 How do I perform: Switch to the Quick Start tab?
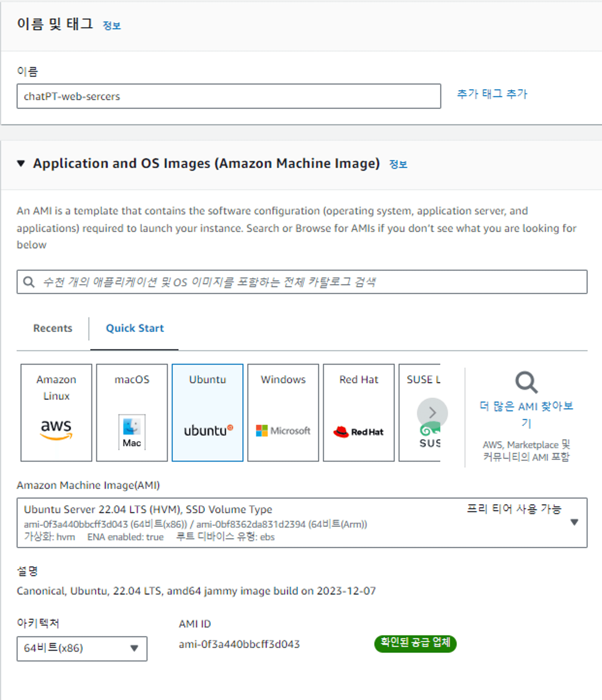point(135,328)
